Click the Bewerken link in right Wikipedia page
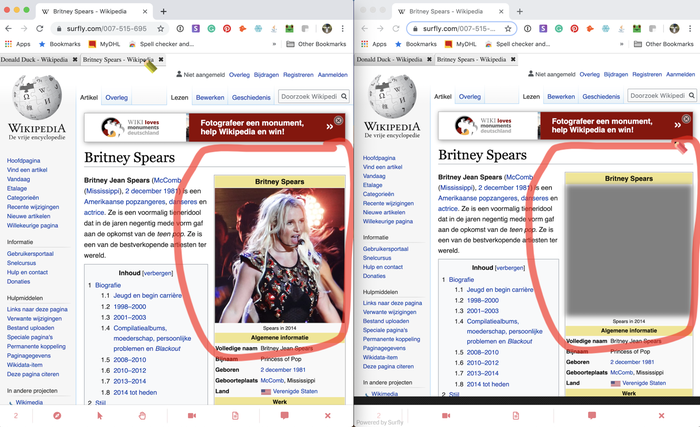 (561, 96)
